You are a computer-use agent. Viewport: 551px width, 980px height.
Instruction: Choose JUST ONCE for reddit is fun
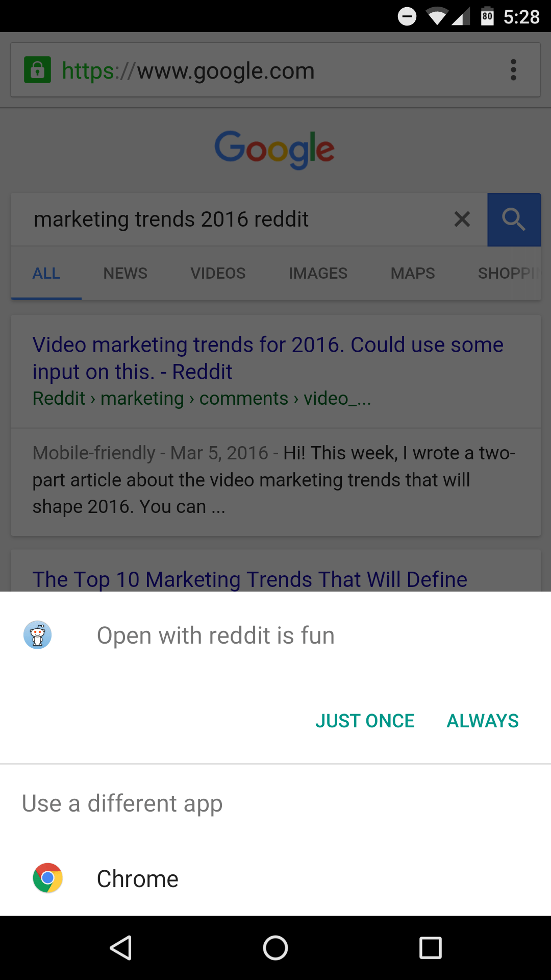[x=365, y=721]
